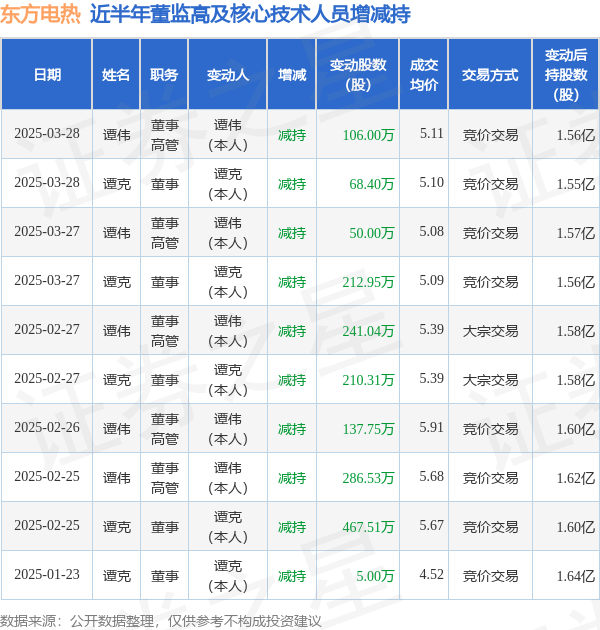This screenshot has height=630, width=600.
Task: Click the 68.40万 share change value
Action: coord(371,184)
